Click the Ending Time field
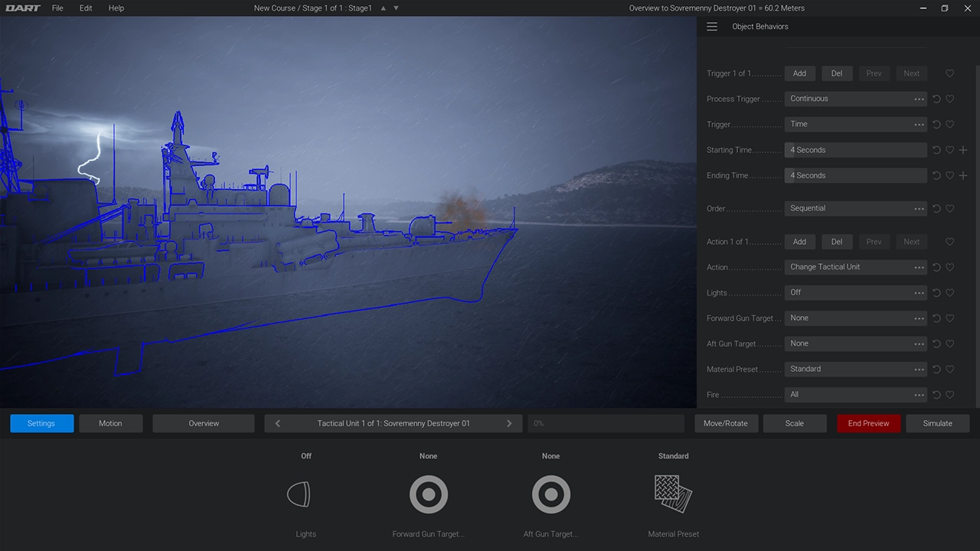The height and width of the screenshot is (551, 980). point(855,175)
